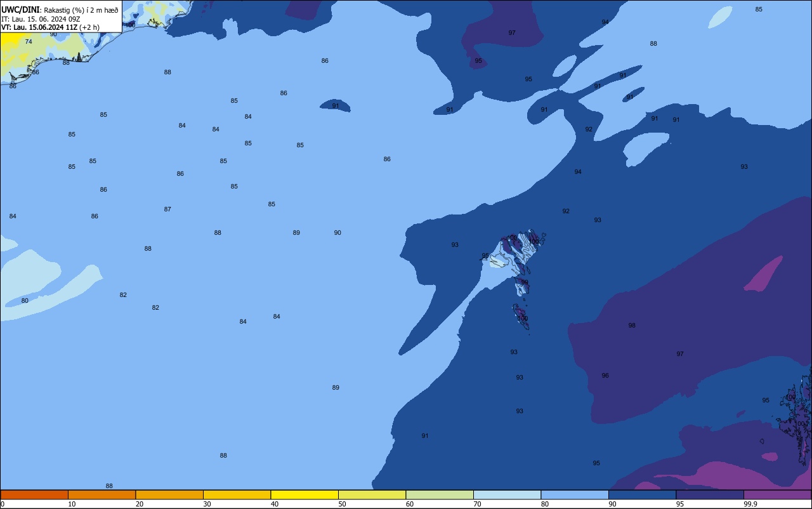Click the title text 'UWC/DINI: Rakastig (%) í 2 m hæð'
The image size is (812, 509).
[60, 10]
